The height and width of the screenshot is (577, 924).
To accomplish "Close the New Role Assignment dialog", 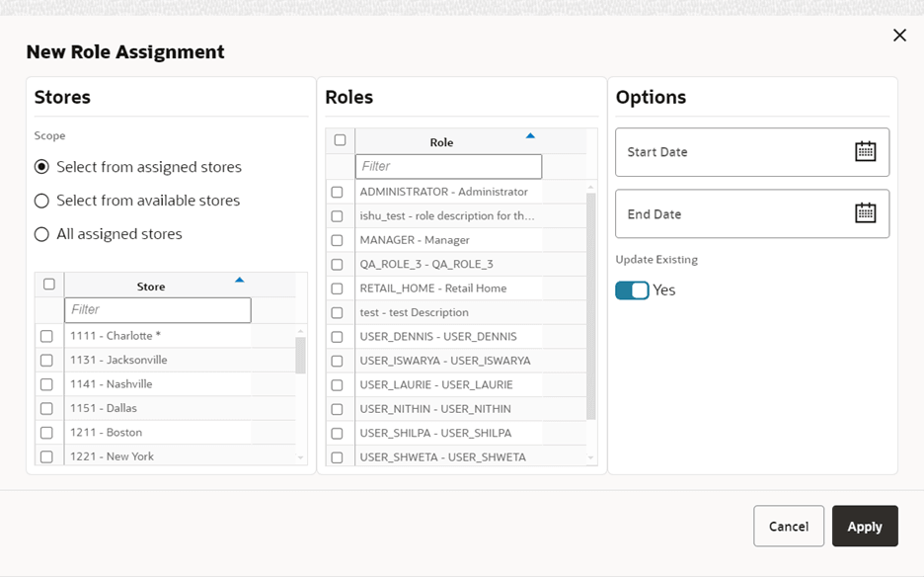I will [x=899, y=35].
